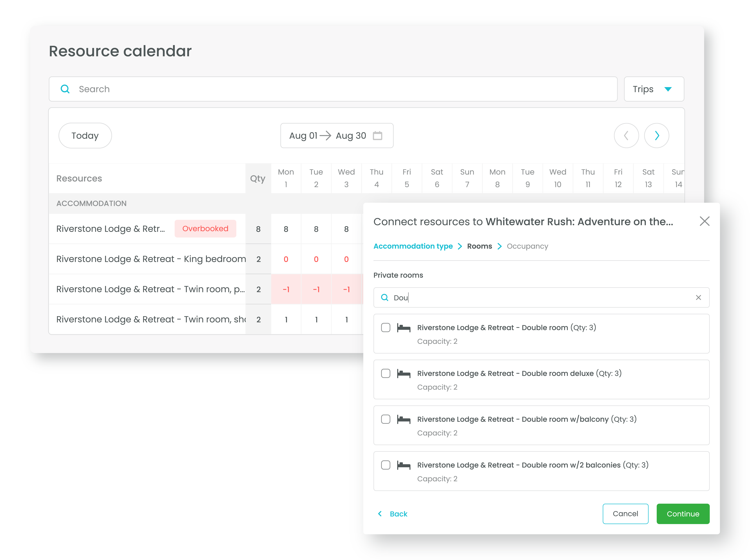Image resolution: width=750 pixels, height=560 pixels.
Task: Click bed icon for Double room w/2 balconies
Action: click(403, 465)
